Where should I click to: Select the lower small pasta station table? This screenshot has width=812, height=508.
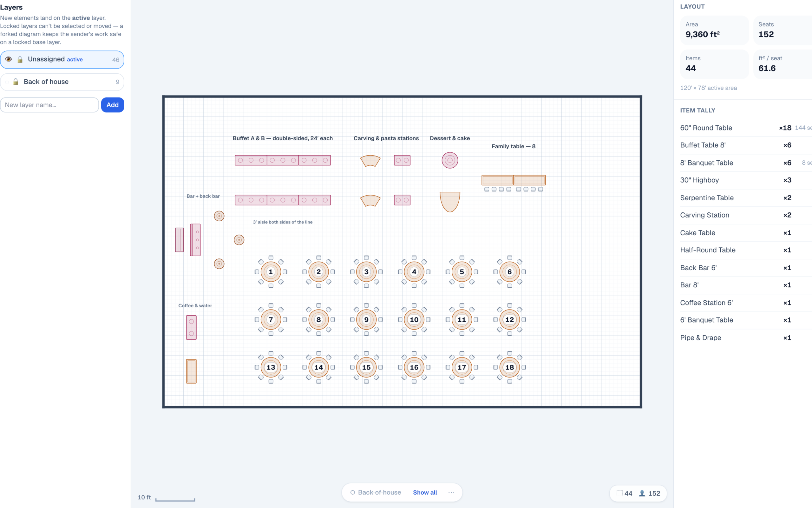click(402, 200)
